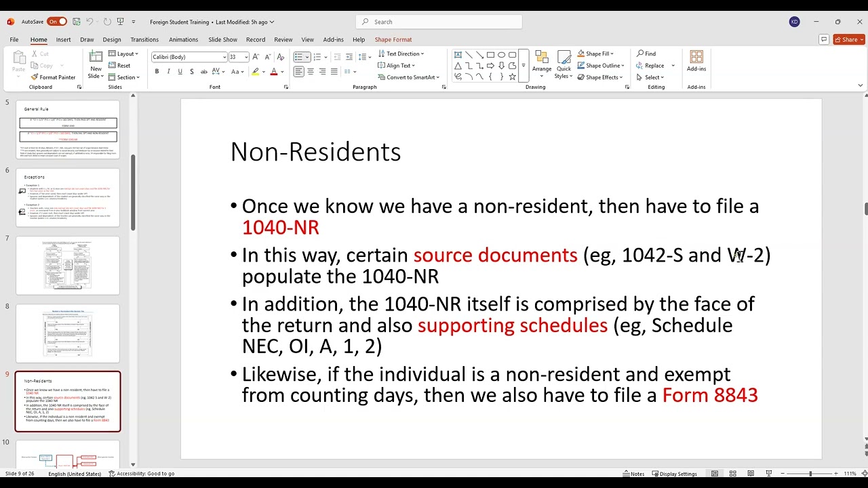Click in the Search box
The image size is (868, 488).
[439, 22]
